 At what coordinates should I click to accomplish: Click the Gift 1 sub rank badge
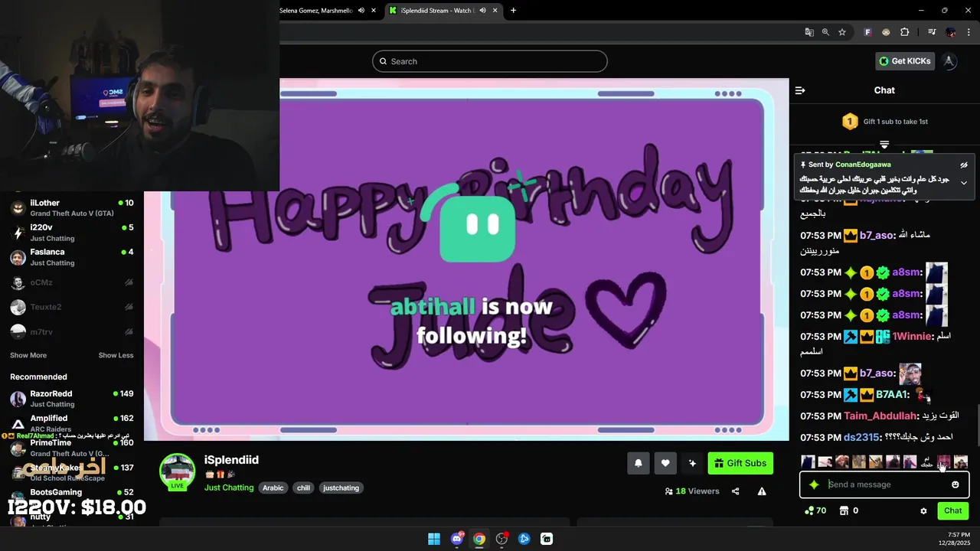click(x=849, y=121)
